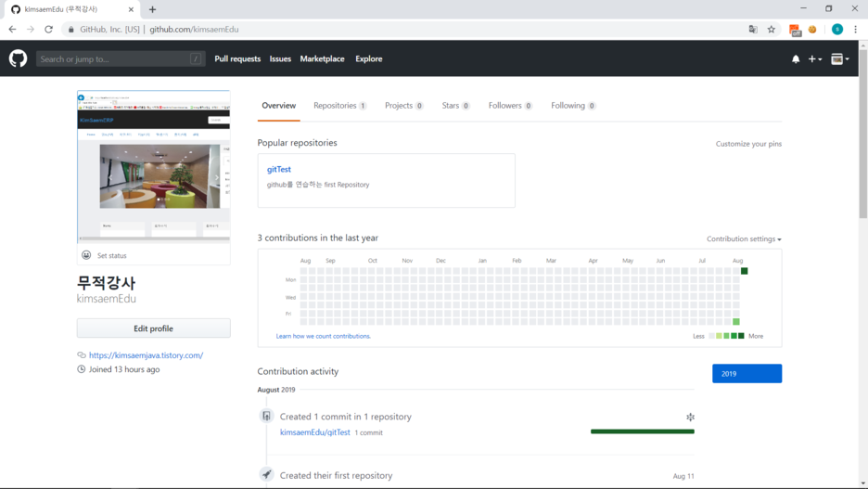
Task: Click the rocket first repository icon
Action: pyautogui.click(x=267, y=474)
